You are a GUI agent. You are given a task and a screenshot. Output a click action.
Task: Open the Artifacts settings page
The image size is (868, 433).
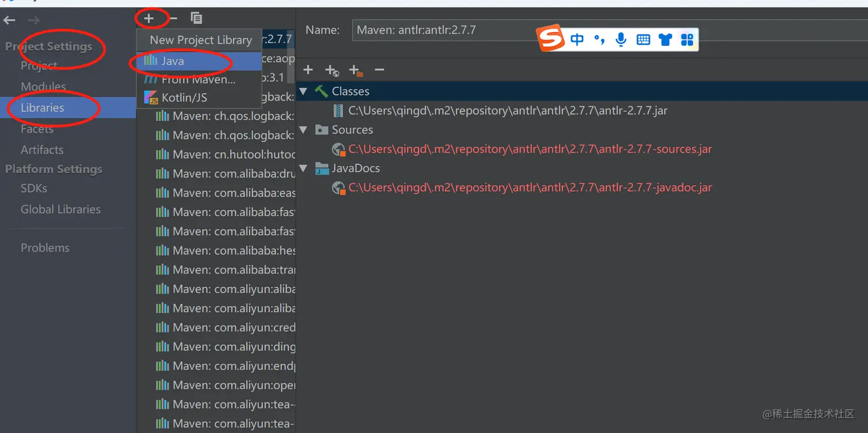(x=42, y=150)
